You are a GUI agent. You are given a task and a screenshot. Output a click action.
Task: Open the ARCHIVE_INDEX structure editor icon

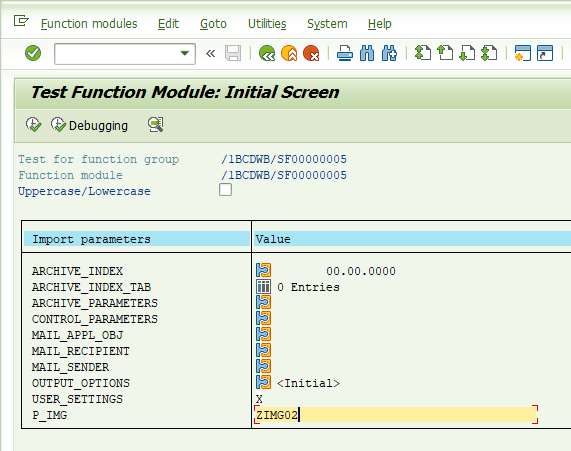tap(263, 271)
